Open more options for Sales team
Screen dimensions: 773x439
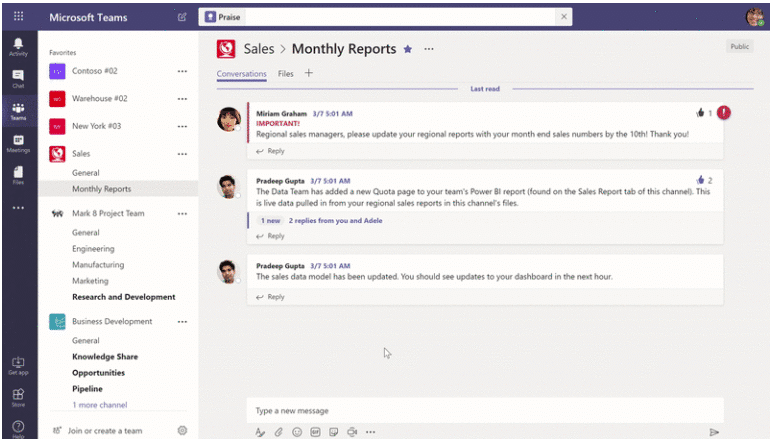[182, 154]
